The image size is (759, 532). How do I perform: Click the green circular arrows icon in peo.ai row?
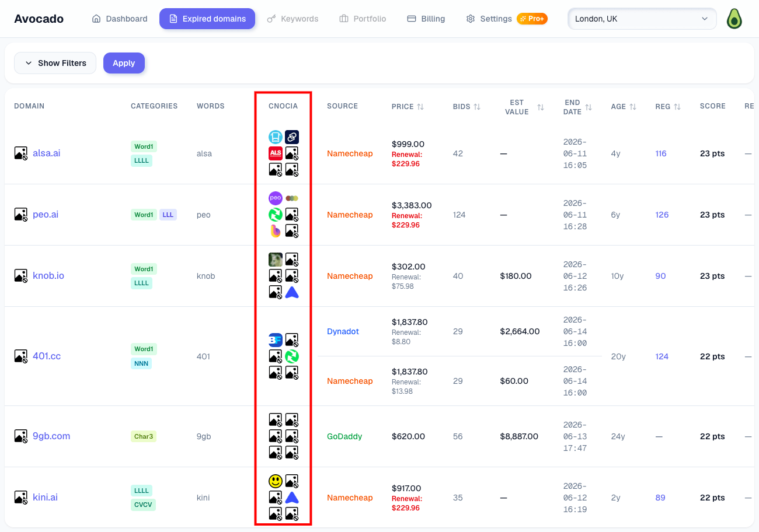click(x=276, y=215)
